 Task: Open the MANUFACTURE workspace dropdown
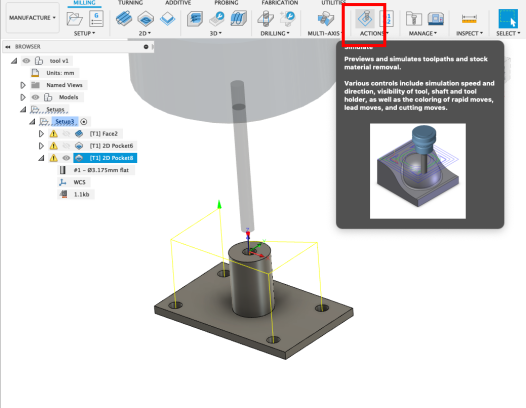coord(32,18)
